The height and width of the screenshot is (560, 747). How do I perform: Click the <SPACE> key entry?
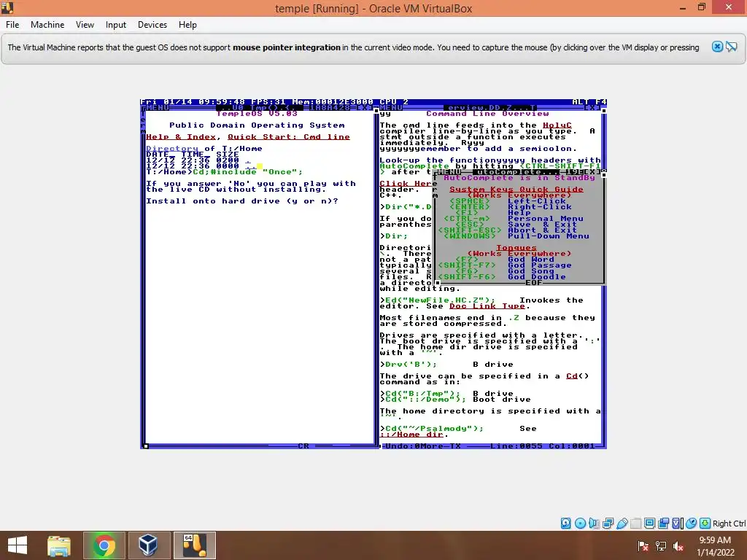click(x=470, y=201)
